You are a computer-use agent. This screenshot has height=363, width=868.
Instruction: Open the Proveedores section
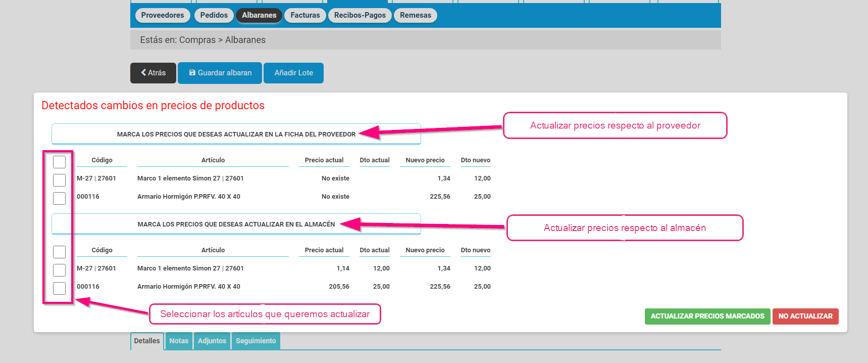click(163, 15)
